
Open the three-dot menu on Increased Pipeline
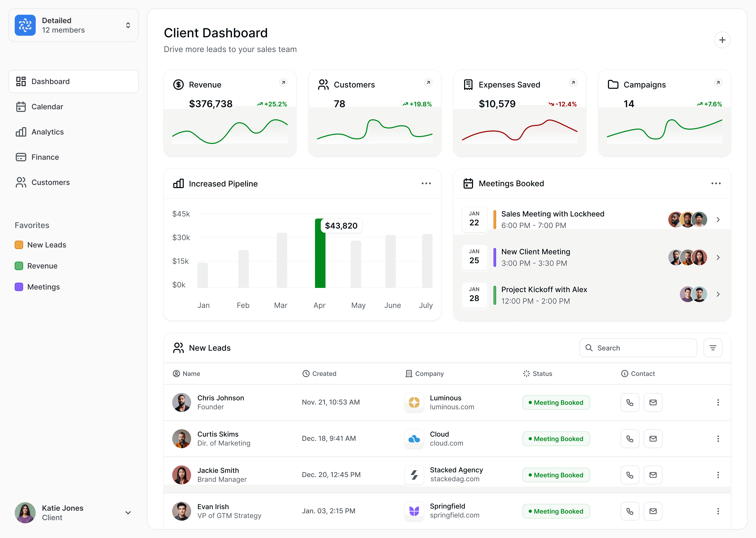tap(426, 183)
